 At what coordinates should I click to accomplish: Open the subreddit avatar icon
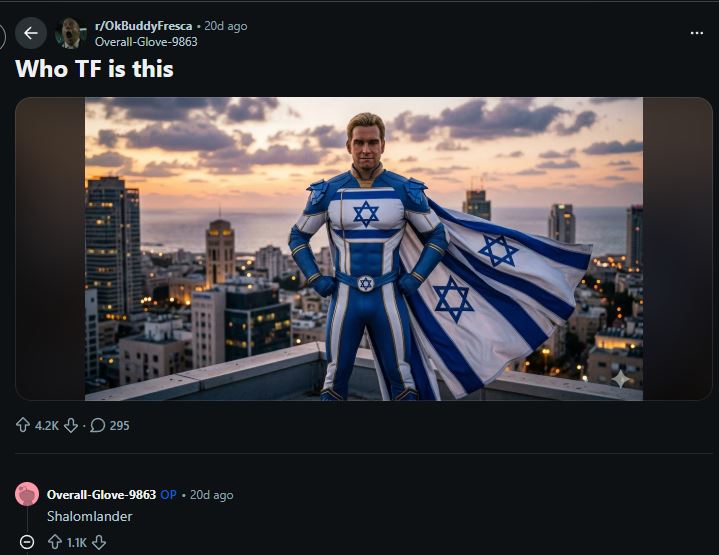pos(70,33)
